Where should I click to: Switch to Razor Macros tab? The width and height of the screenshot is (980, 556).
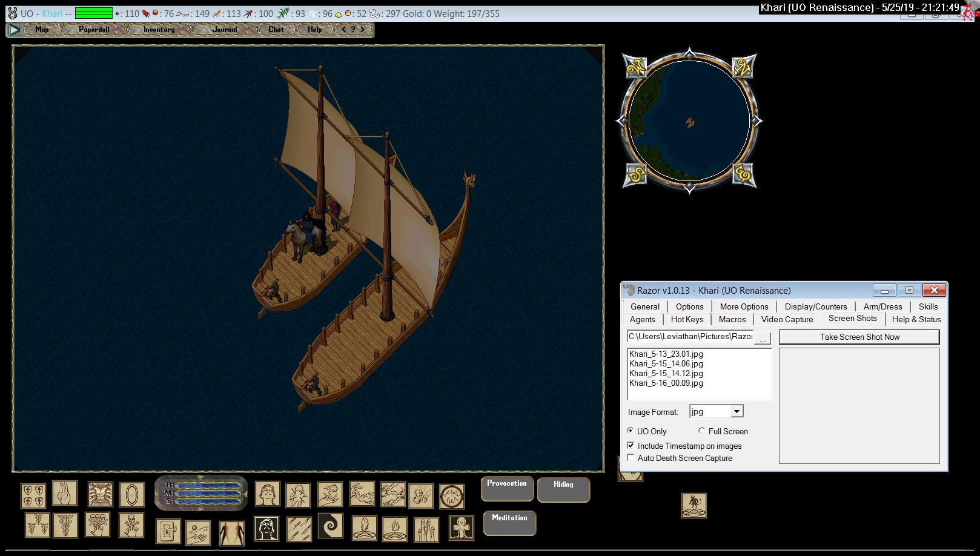(x=732, y=319)
